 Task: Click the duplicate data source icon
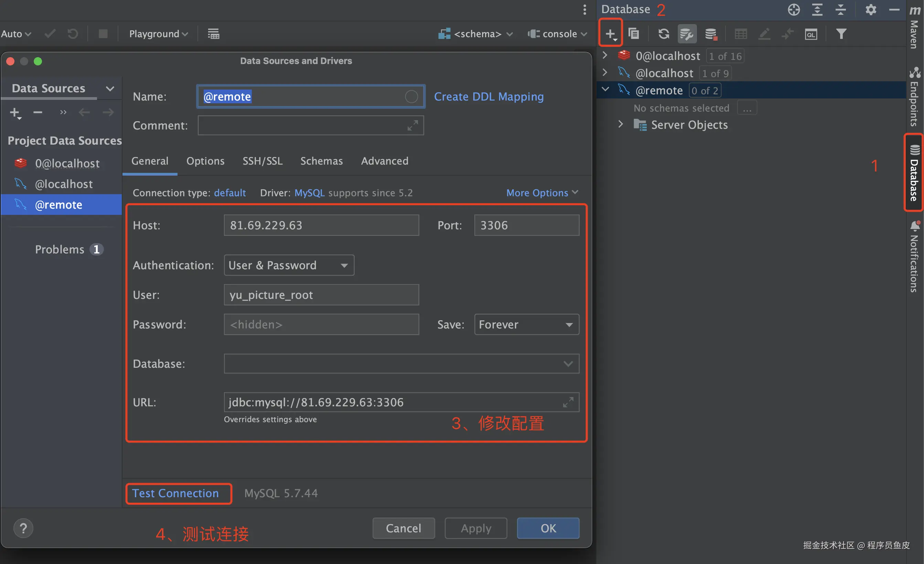[634, 34]
